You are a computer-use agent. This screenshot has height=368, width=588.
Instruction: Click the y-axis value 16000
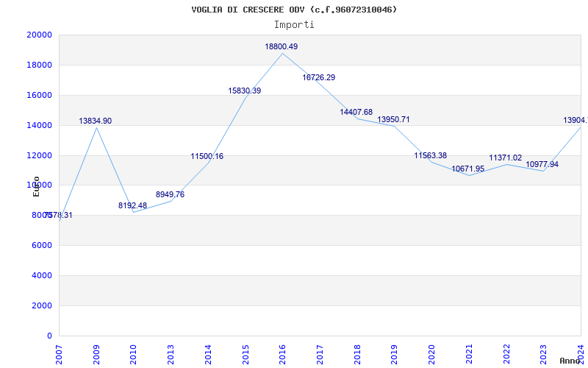pos(40,95)
